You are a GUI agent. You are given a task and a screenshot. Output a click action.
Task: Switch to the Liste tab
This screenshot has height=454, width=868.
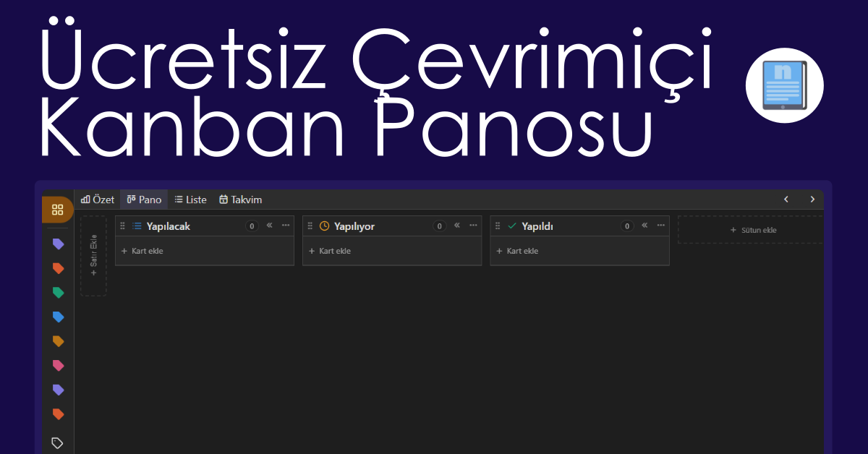pos(190,200)
